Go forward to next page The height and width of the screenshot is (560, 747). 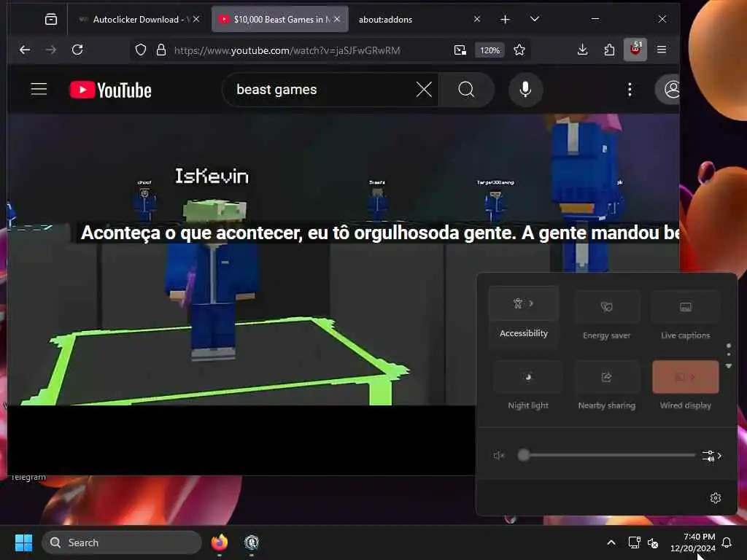click(x=51, y=50)
